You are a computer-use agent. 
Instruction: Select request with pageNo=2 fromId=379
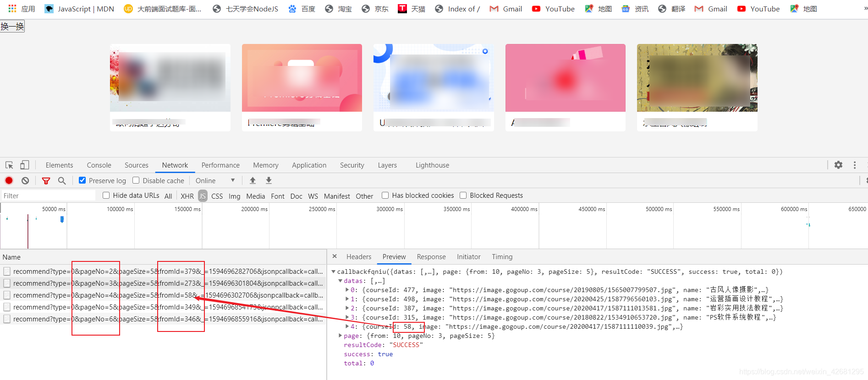pos(164,271)
